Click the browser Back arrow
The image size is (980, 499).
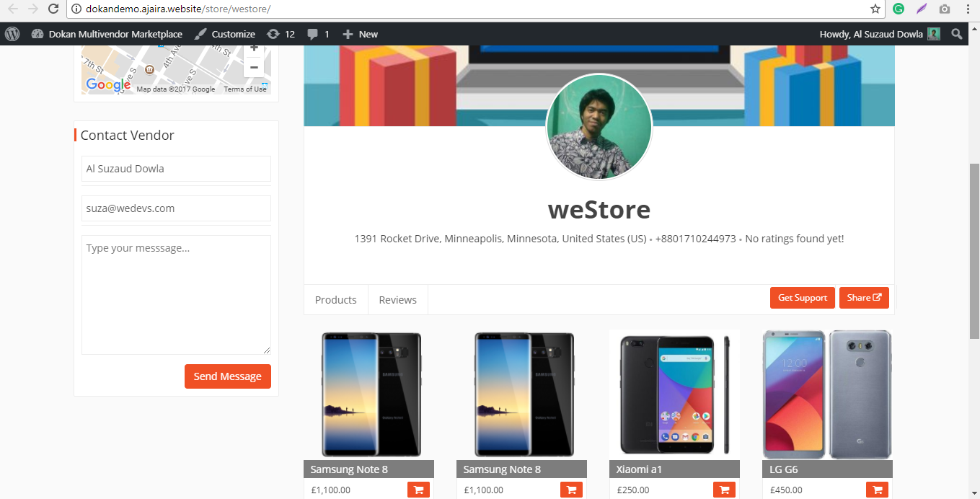pos(13,9)
